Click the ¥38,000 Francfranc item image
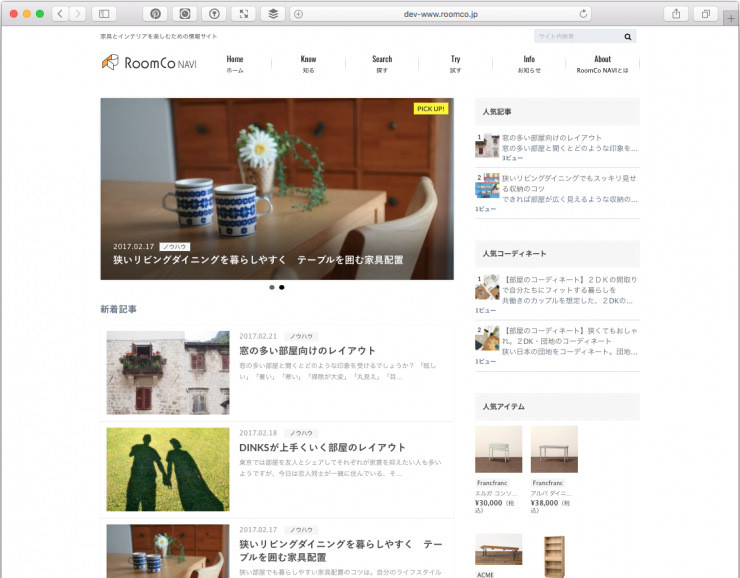This screenshot has width=740, height=578. pos(554,449)
